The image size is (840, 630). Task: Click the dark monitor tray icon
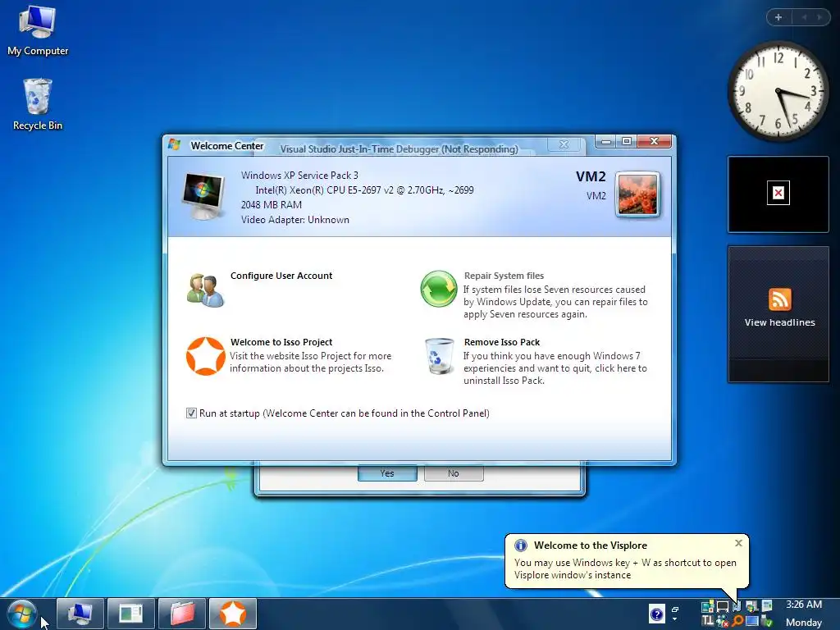click(x=723, y=606)
